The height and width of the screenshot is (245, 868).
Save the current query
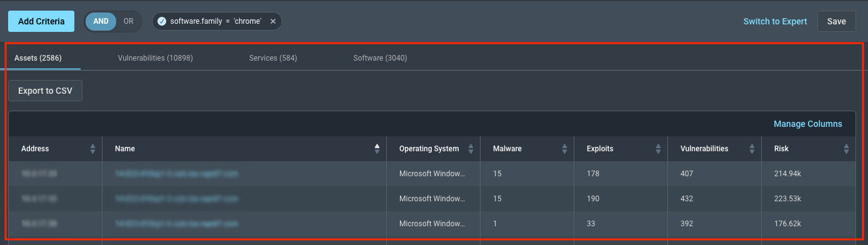click(x=837, y=21)
